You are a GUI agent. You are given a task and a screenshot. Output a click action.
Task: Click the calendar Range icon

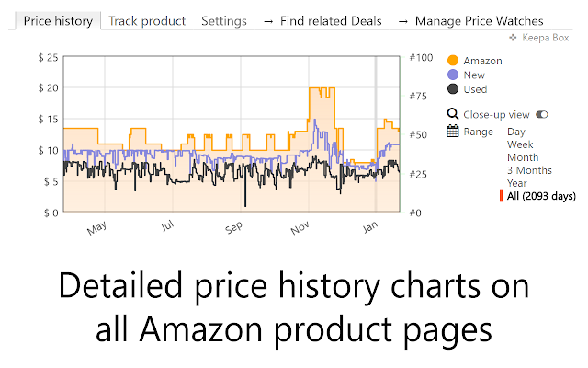tap(453, 132)
